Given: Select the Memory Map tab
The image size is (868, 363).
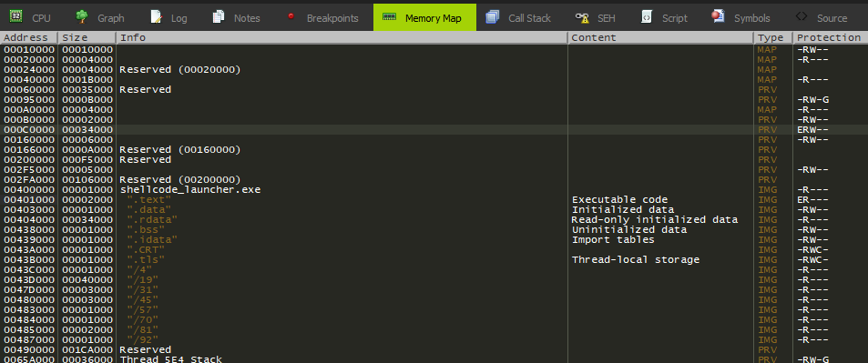Looking at the screenshot, I should 424,17.
